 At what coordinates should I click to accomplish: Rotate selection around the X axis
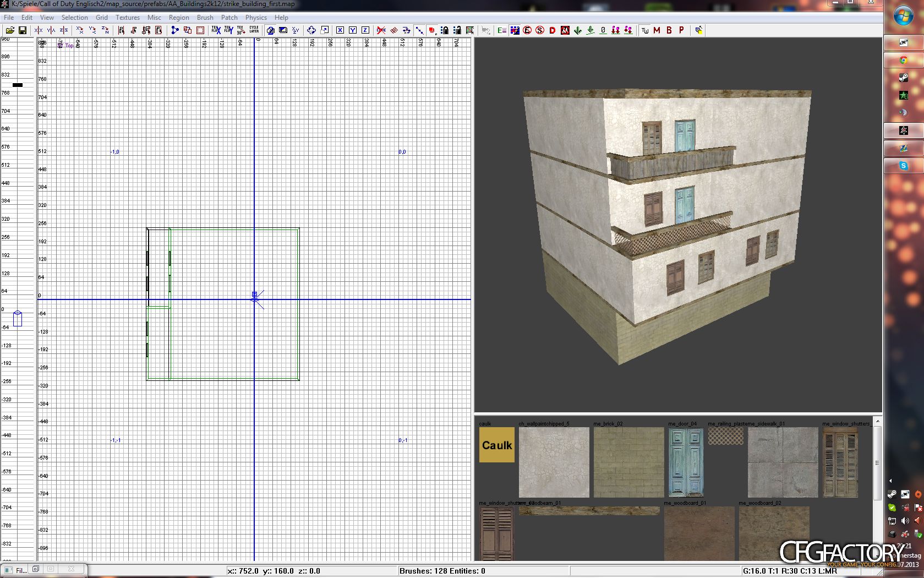[x=80, y=30]
